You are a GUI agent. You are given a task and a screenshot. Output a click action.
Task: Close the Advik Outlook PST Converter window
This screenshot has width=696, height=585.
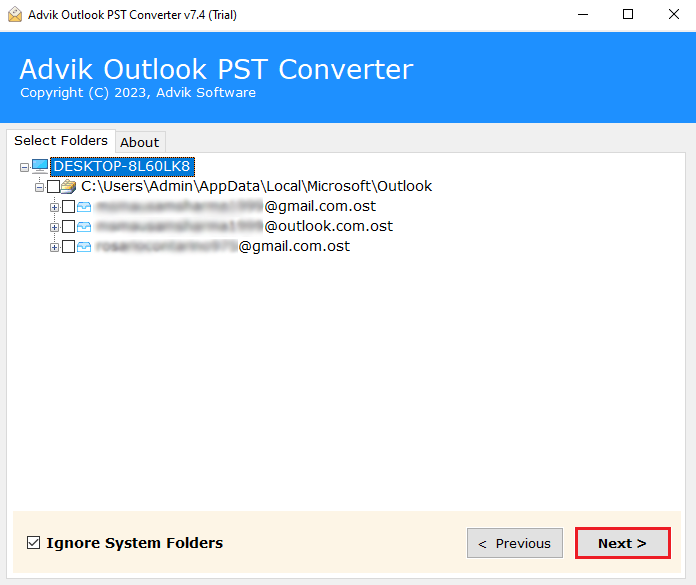click(673, 15)
